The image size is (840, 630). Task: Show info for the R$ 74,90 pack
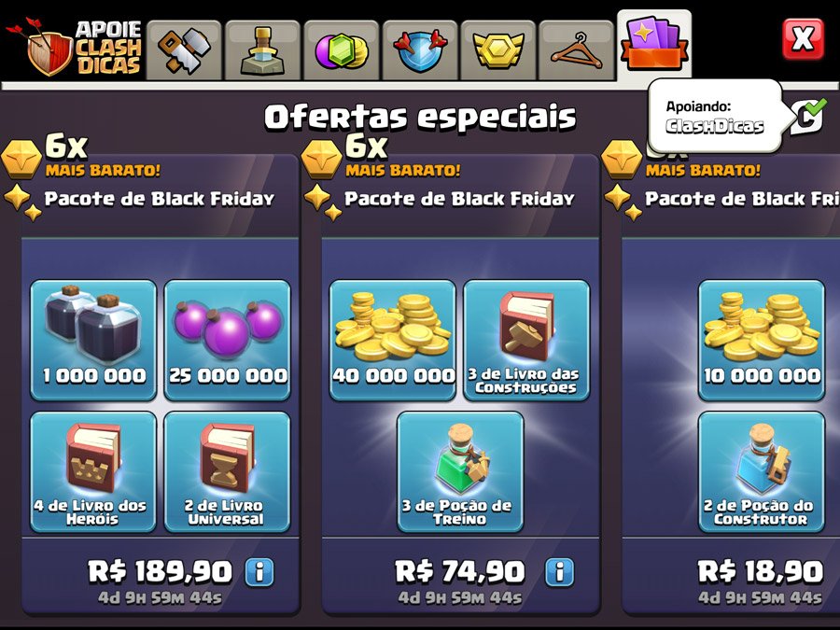point(559,571)
